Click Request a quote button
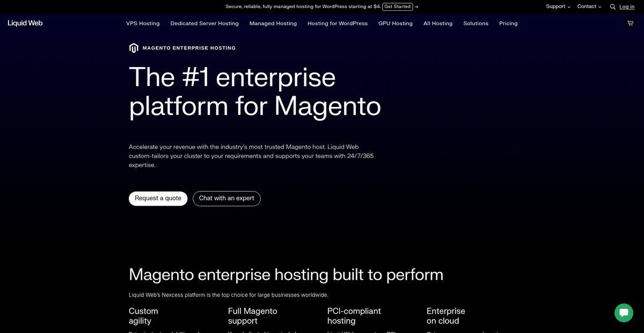The image size is (644, 333). (158, 198)
